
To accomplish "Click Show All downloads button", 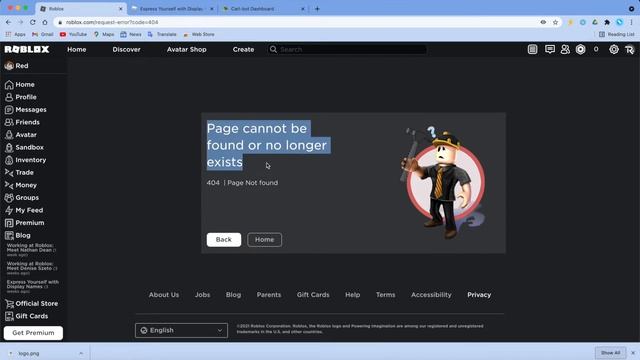I will (x=610, y=353).
